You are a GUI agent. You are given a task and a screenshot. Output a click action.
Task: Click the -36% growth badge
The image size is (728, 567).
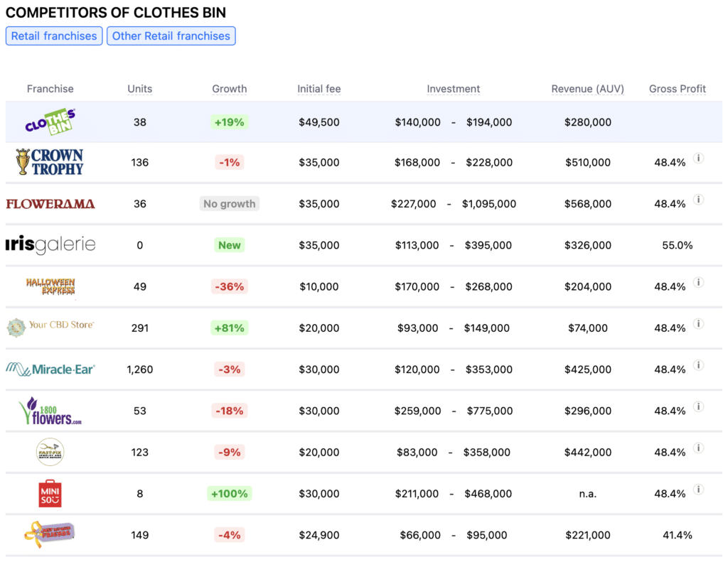[230, 286]
